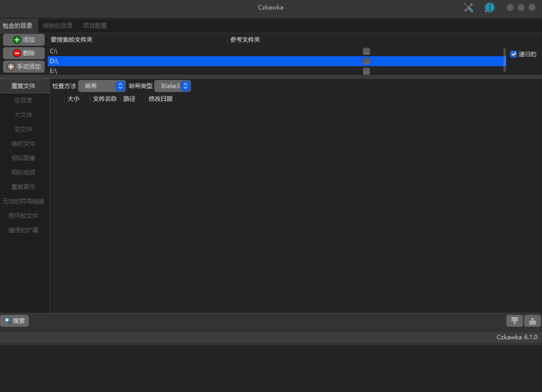Select 大文件 in sidebar
This screenshot has width=542, height=392.
coord(24,115)
